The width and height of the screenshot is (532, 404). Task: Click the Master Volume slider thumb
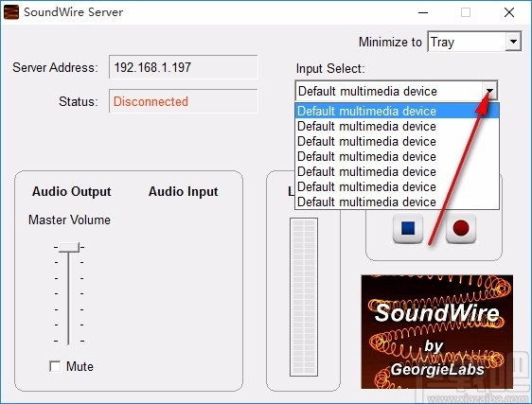[x=69, y=247]
